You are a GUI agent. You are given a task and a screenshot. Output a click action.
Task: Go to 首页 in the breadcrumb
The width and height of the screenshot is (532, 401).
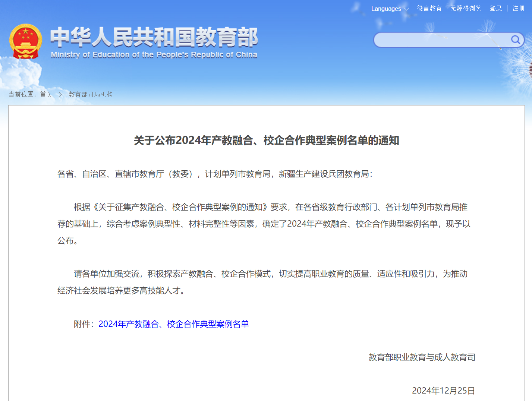pyautogui.click(x=46, y=94)
